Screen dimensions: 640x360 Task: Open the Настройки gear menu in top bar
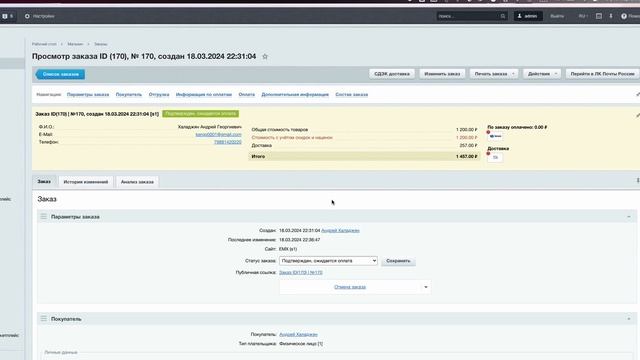[39, 16]
